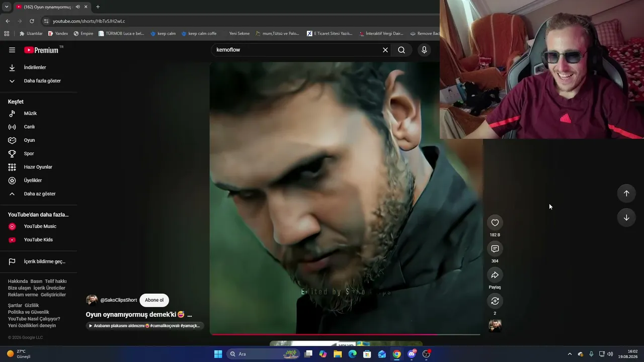Share the short via Paylaş
The width and height of the screenshot is (644, 362).
pyautogui.click(x=495, y=275)
